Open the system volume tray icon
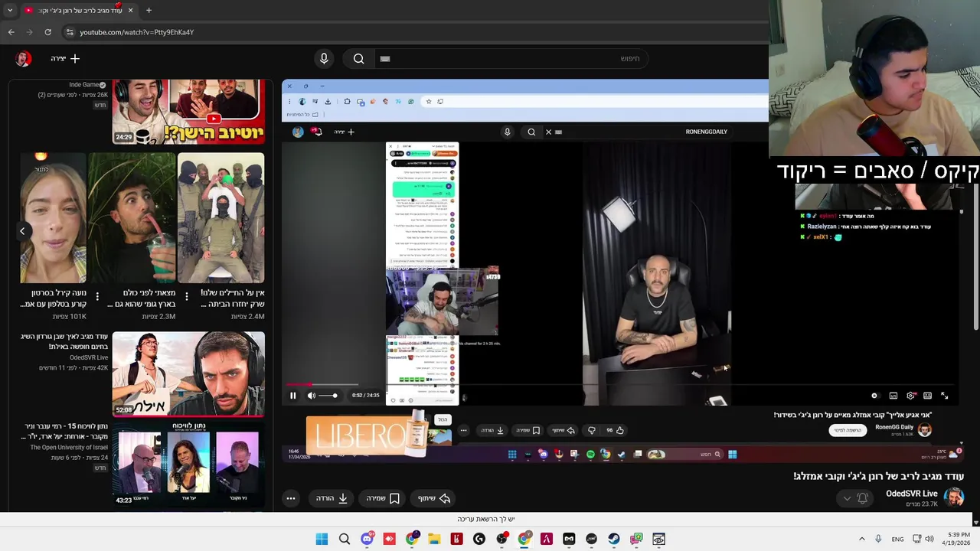Image resolution: width=980 pixels, height=551 pixels. [x=929, y=540]
